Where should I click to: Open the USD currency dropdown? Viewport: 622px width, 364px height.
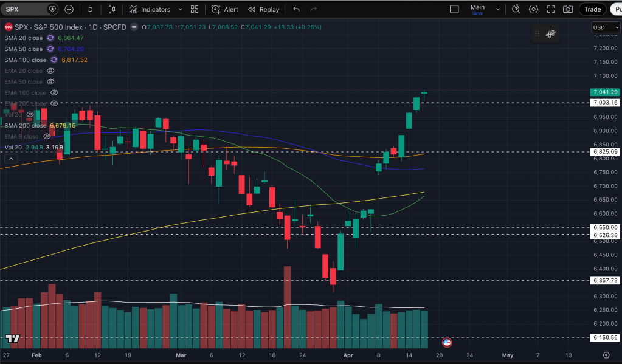pos(606,27)
